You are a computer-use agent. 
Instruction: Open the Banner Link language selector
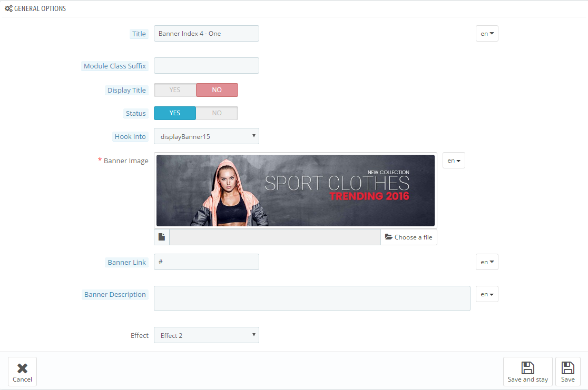[x=487, y=262]
